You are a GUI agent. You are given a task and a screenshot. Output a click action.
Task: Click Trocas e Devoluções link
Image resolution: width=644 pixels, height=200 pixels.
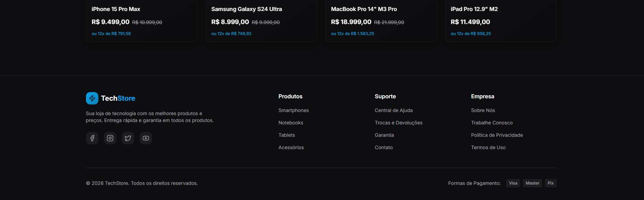tap(398, 123)
